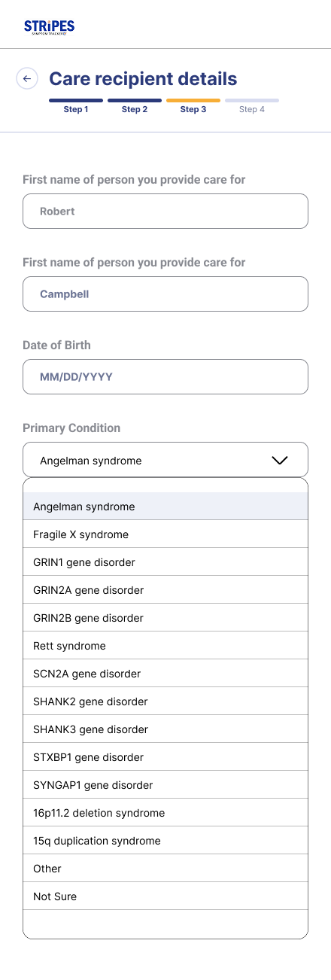Open Step 4 progress indicator
Viewport: 331px width, 980px height.
[x=252, y=105]
